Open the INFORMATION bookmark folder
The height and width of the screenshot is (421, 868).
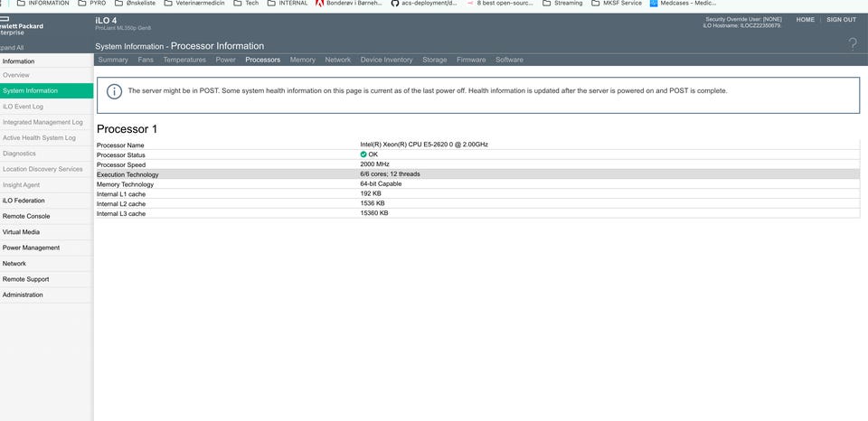click(43, 3)
